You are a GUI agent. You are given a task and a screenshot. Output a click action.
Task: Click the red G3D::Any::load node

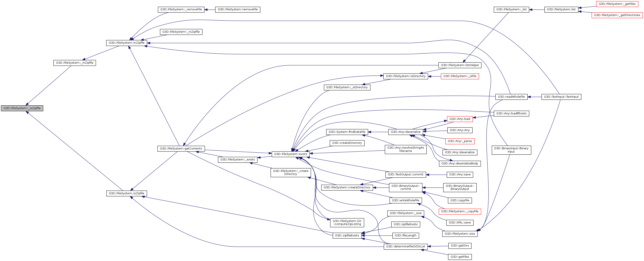[460, 119]
